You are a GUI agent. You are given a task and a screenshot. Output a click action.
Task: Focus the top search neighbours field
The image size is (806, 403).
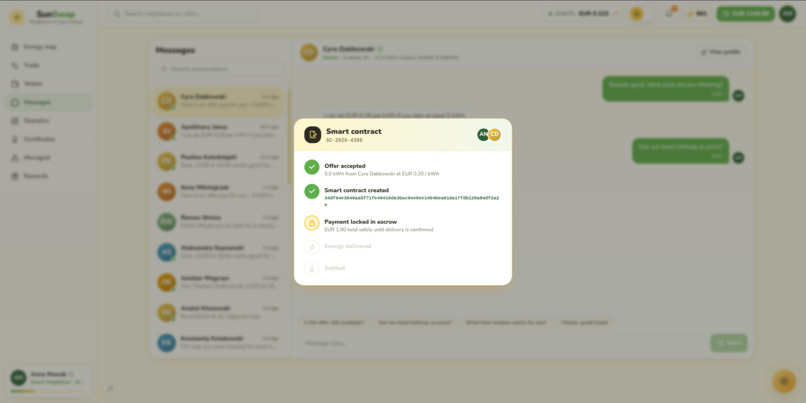(183, 13)
